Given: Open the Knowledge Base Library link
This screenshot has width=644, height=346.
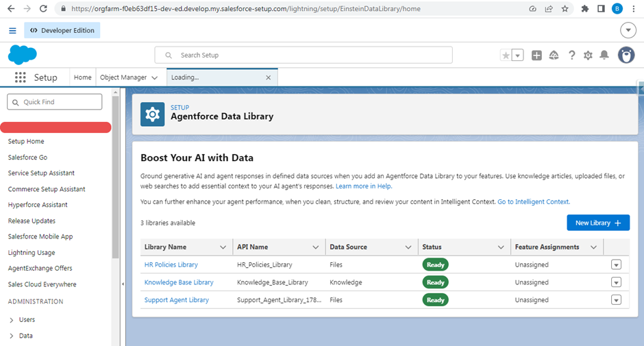Looking at the screenshot, I should click(179, 282).
